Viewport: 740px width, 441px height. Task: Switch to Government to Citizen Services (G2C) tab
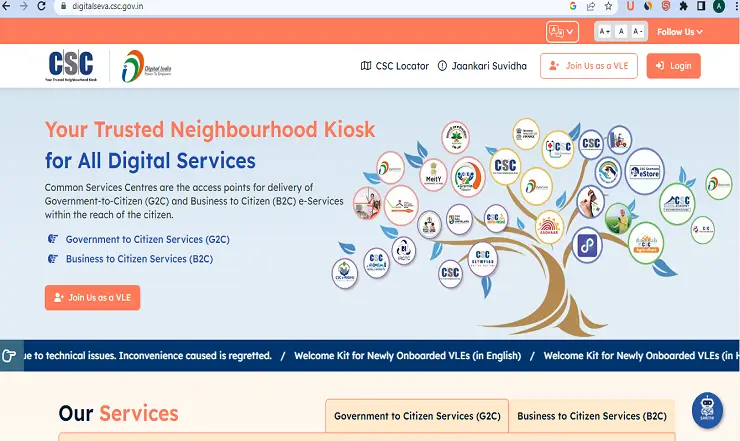[417, 416]
